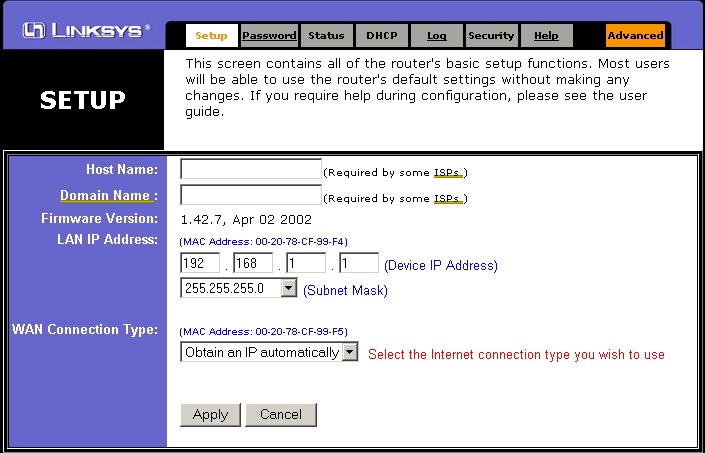705x453 pixels.
Task: Open the Setup tab
Action: click(x=212, y=36)
